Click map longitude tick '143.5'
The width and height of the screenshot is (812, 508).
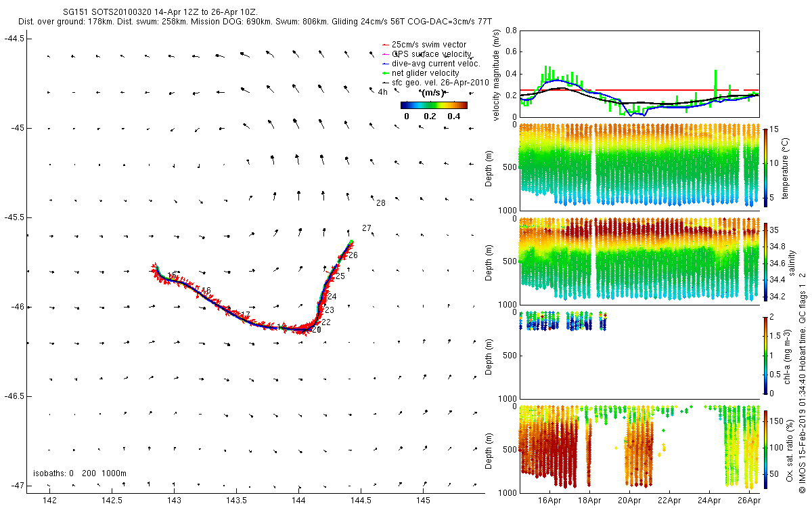(x=236, y=501)
